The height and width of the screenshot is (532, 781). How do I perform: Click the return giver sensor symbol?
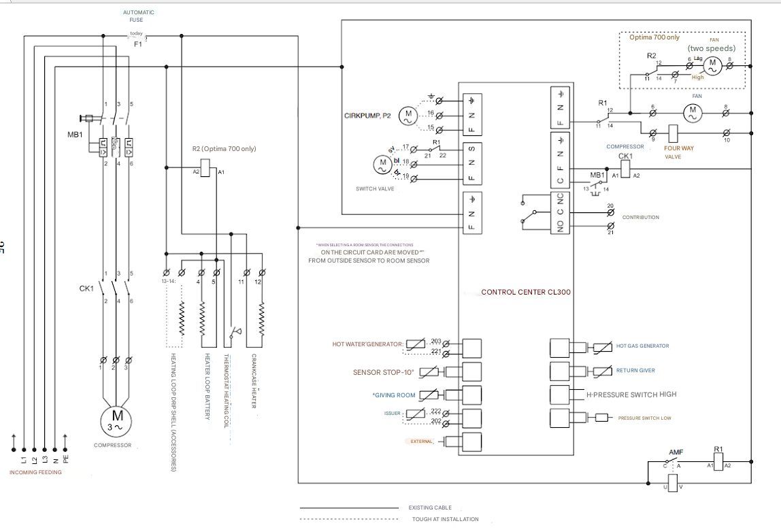click(x=602, y=371)
